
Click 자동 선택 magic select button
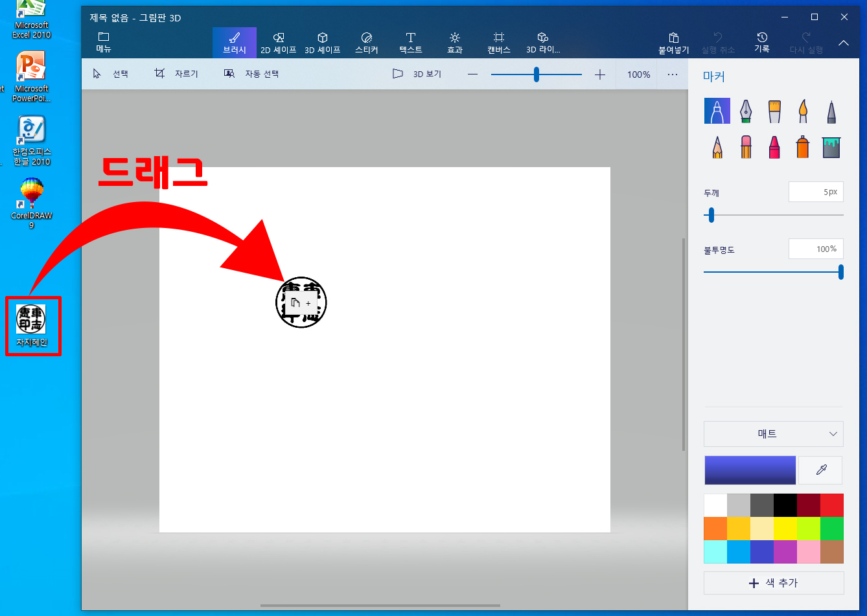tap(251, 74)
